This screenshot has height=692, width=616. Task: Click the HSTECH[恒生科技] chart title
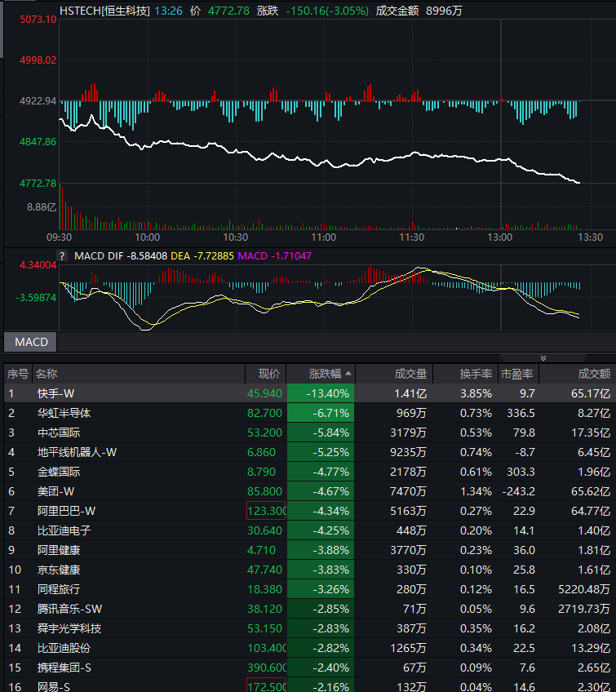click(104, 11)
